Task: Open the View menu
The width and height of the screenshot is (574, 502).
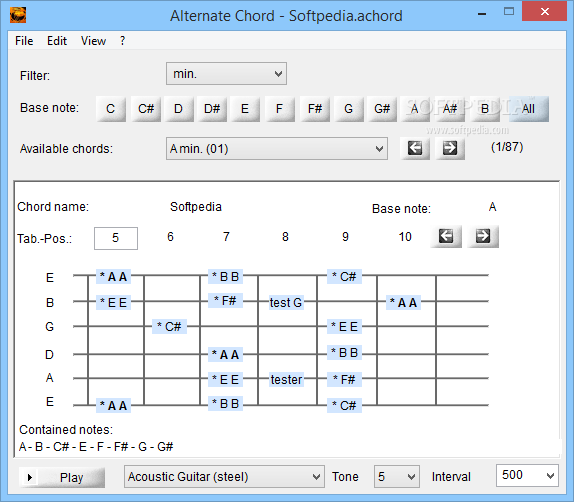Action: [93, 41]
